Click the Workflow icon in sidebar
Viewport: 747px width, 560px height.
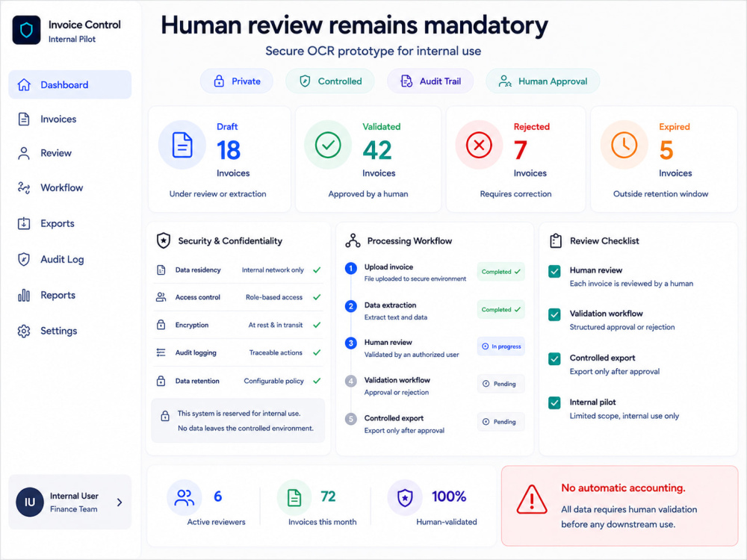pyautogui.click(x=24, y=187)
